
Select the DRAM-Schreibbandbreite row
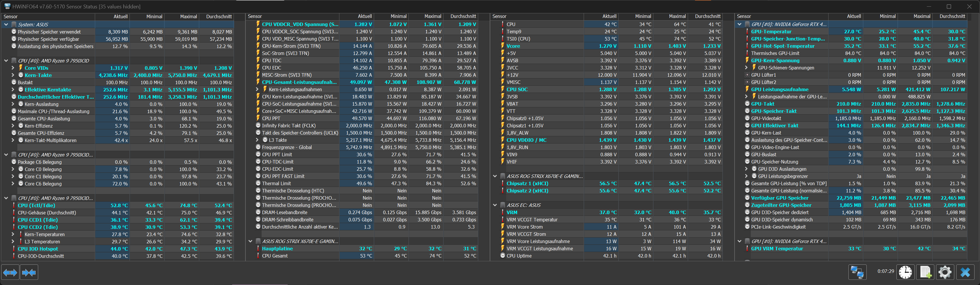362,220
